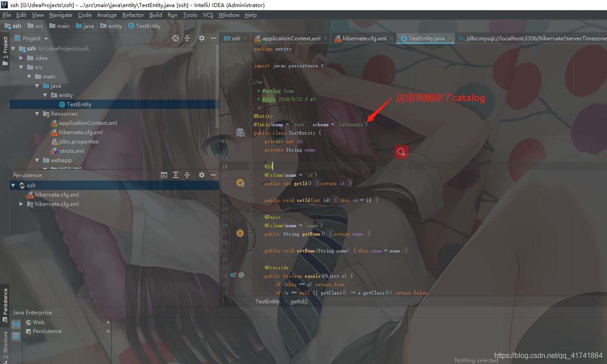607x364 pixels.
Task: Open the Refactor menu
Action: point(133,15)
